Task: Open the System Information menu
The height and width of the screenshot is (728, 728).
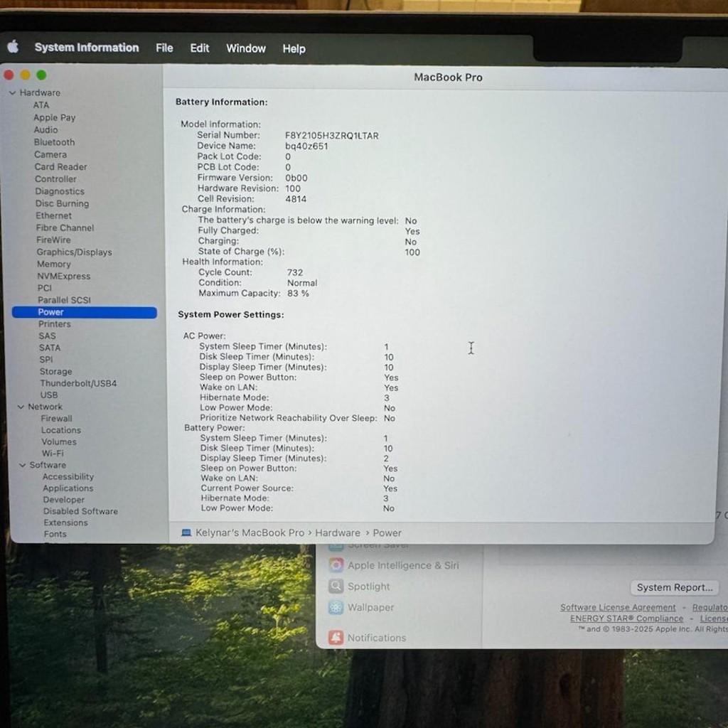Action: [x=87, y=48]
